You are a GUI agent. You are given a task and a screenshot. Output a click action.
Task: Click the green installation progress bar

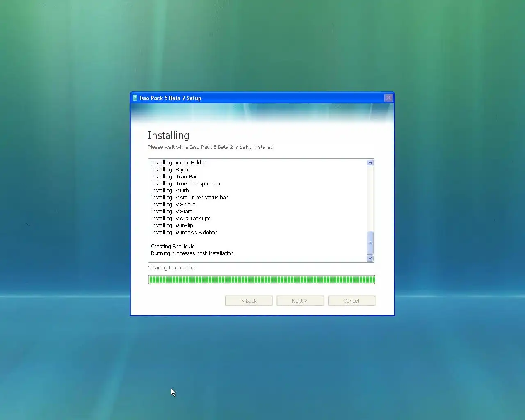262,280
